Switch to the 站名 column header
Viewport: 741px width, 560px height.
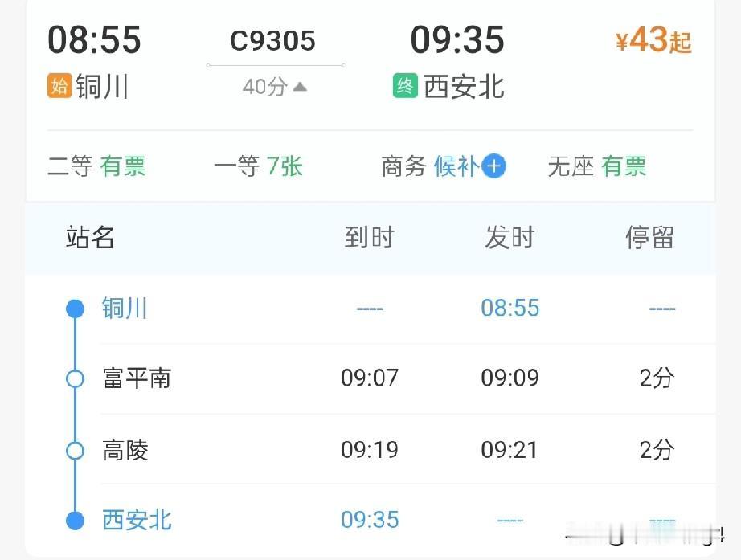click(x=89, y=238)
